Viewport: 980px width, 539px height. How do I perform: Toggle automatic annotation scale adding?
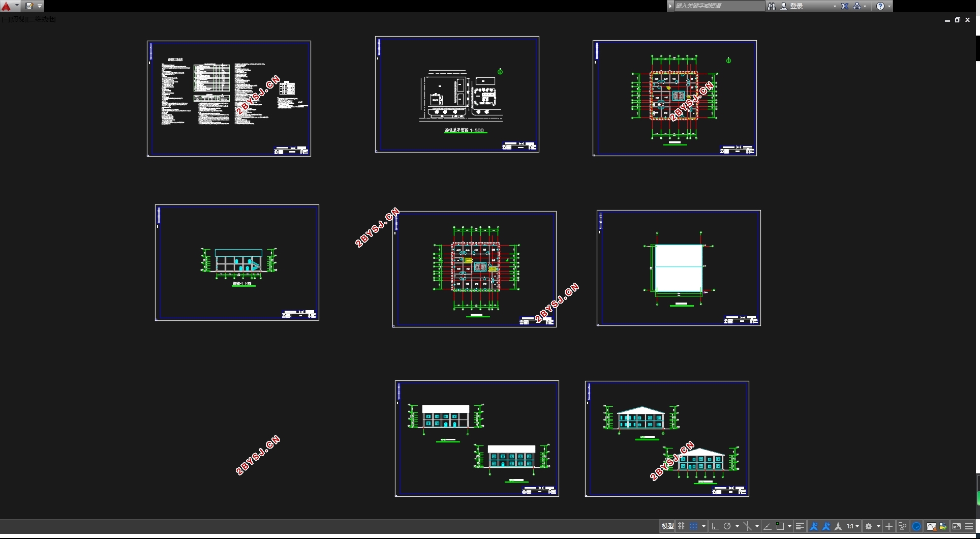coord(826,526)
